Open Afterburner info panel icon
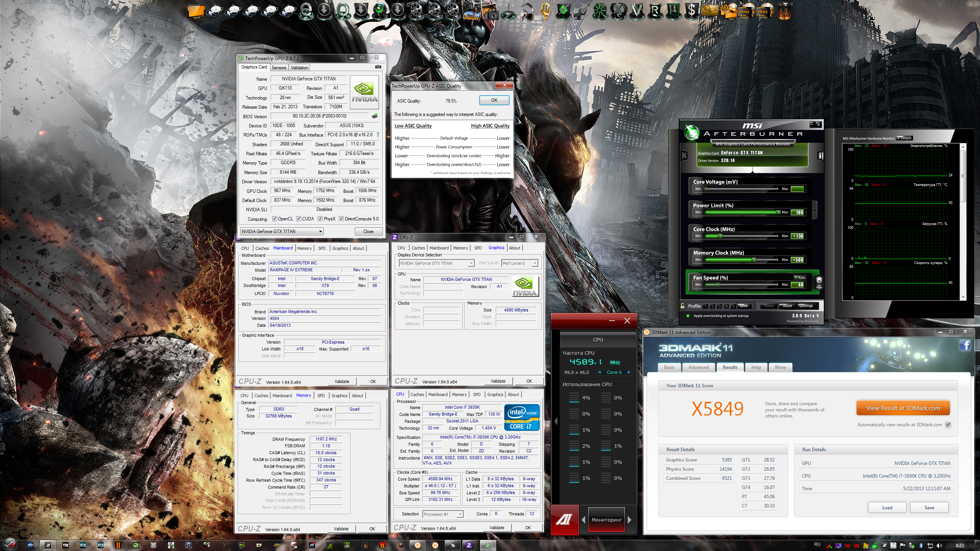980x551 pixels. [x=820, y=155]
